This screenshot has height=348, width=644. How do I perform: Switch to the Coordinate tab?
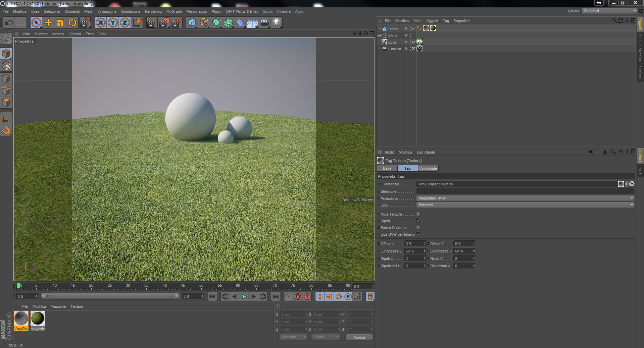428,168
